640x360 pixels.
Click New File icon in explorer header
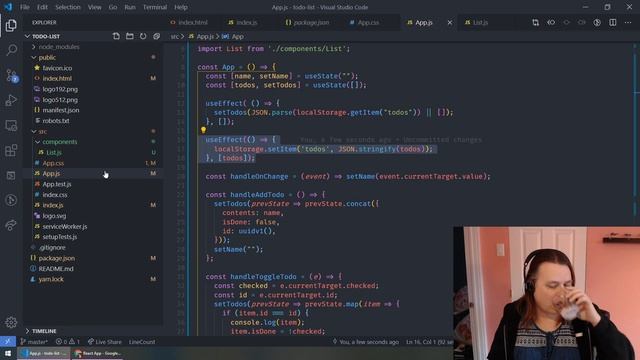click(x=116, y=36)
